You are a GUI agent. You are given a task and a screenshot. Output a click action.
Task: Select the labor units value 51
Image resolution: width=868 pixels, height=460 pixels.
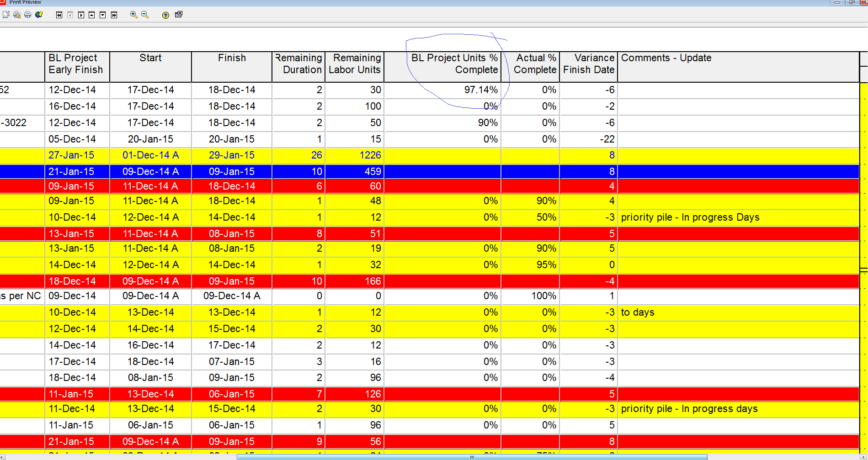point(354,234)
